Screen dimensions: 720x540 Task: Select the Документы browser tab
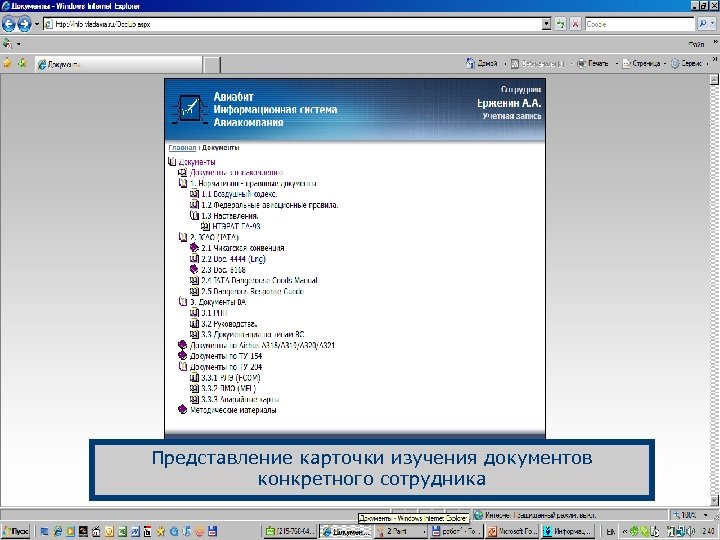[118, 65]
